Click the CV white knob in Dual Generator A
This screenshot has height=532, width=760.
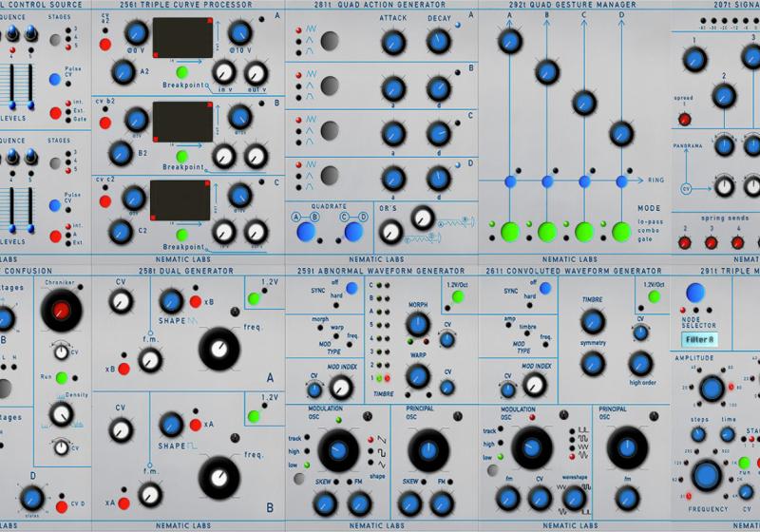122,301
